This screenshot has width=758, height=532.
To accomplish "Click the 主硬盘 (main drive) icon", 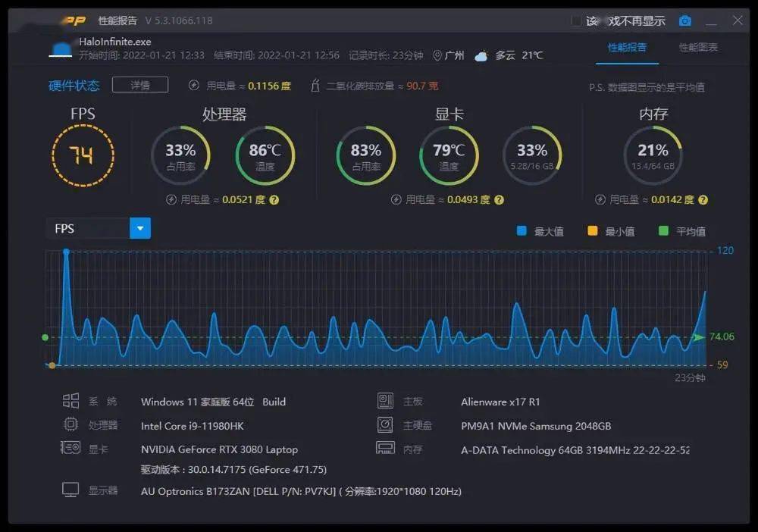I will point(387,424).
